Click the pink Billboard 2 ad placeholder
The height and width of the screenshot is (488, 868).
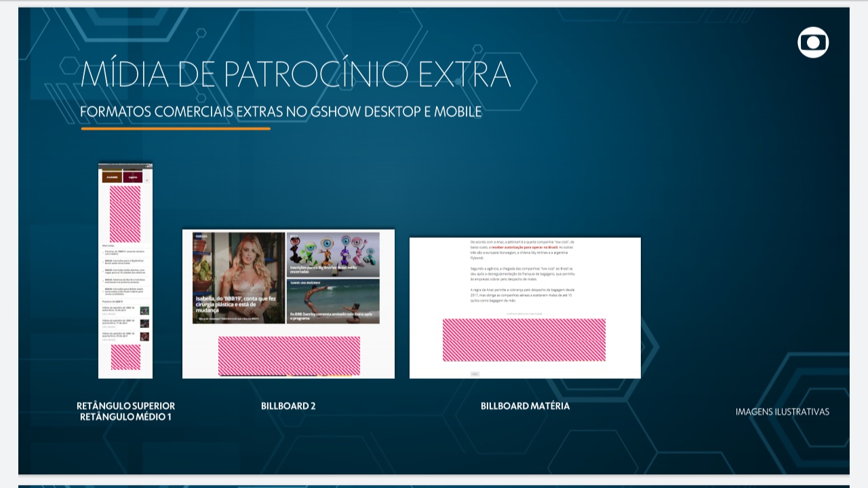tap(289, 355)
